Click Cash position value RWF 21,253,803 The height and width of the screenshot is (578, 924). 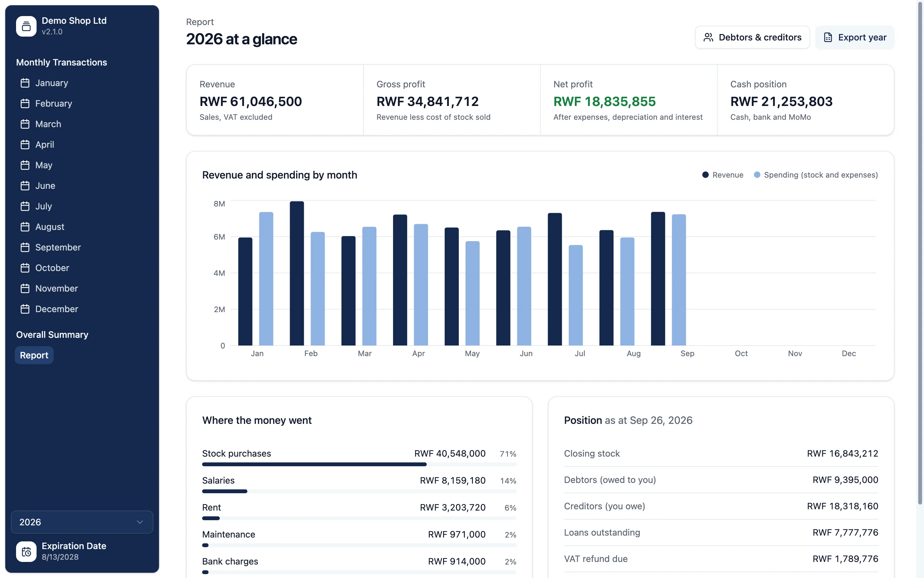(x=781, y=101)
